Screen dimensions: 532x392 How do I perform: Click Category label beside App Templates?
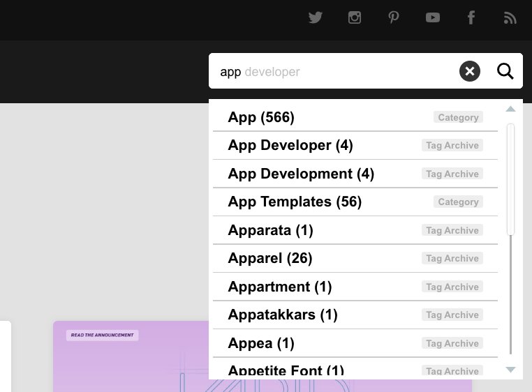pyautogui.click(x=458, y=202)
